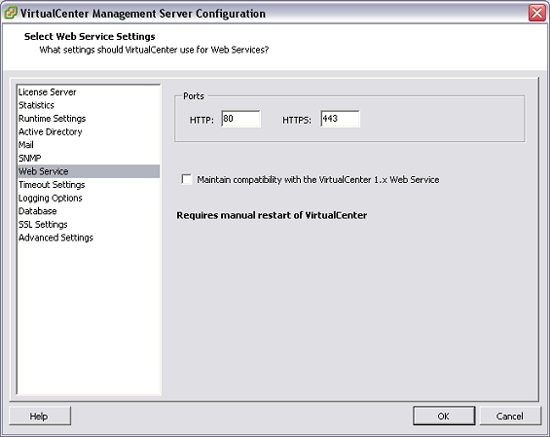Click the HTTPS port input field

[x=340, y=119]
